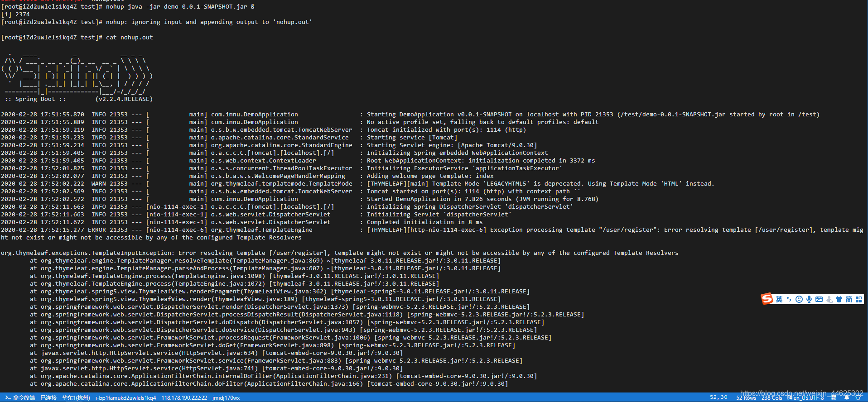The height and width of the screenshot is (402, 868).
Task: Click the instance ID i-bp1famukd2uwlels1kq4
Action: tap(125, 398)
